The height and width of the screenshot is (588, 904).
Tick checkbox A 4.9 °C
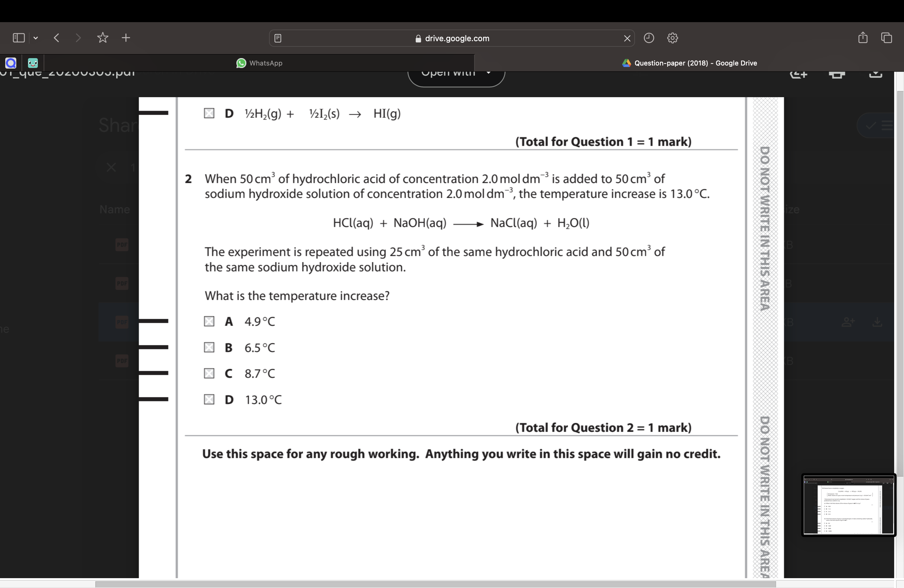tap(209, 321)
